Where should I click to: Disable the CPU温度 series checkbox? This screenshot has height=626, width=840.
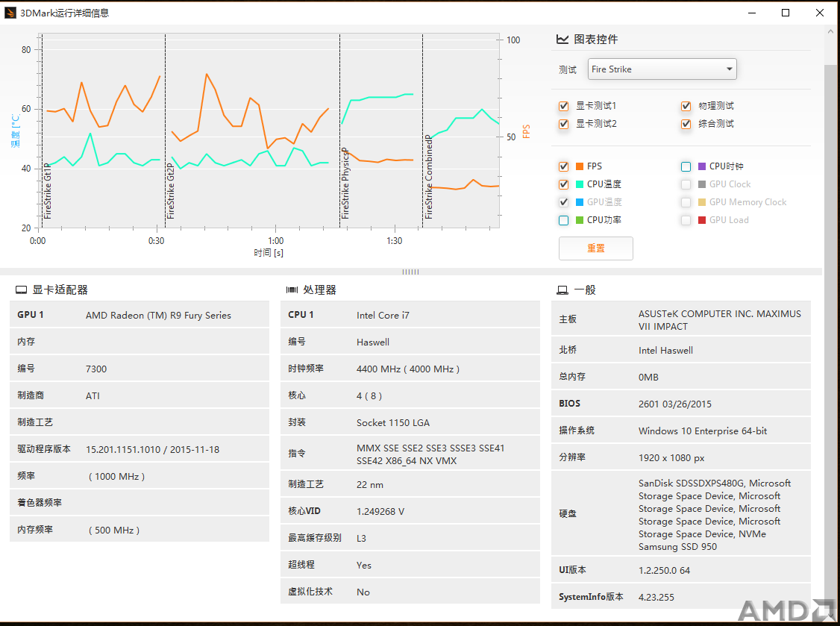(x=563, y=184)
